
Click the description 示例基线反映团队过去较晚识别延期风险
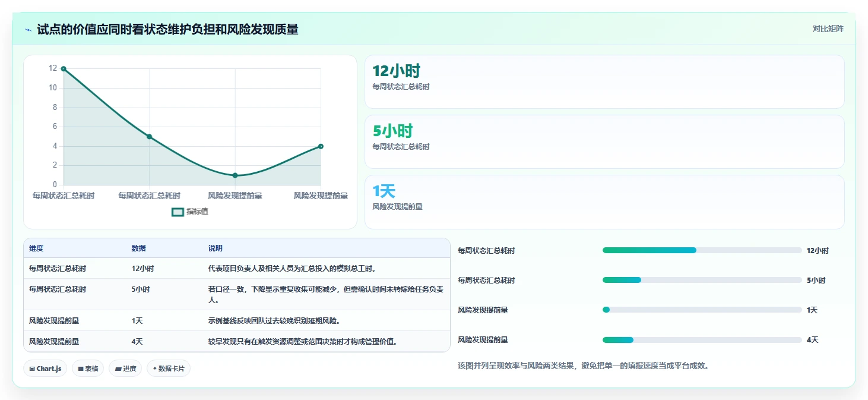[274, 320]
